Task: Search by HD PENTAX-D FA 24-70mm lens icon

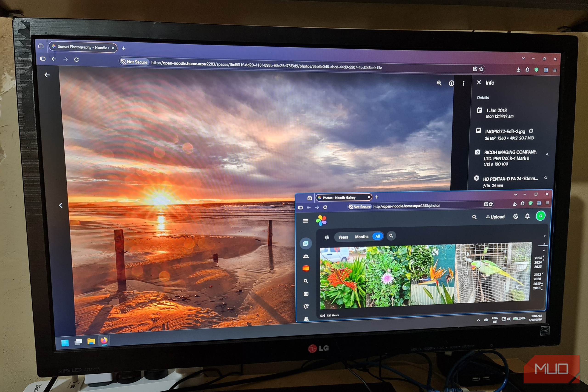Action: 546,178
